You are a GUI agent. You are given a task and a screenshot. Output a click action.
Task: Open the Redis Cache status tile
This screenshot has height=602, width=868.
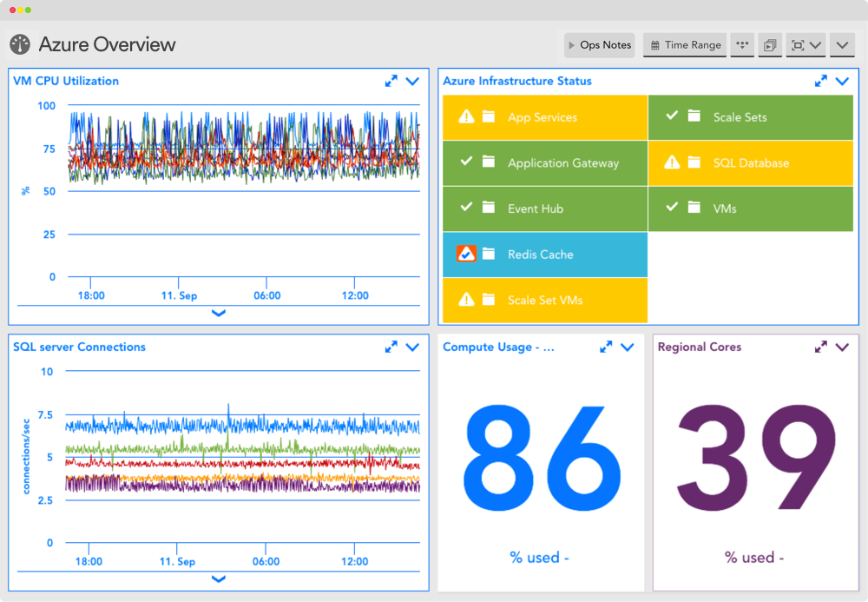point(545,255)
